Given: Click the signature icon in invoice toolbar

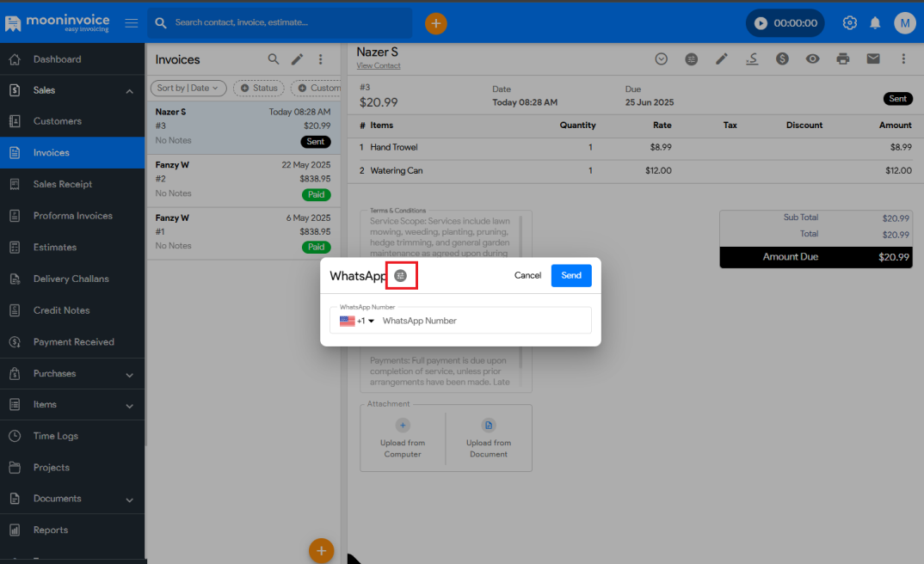Looking at the screenshot, I should [752, 58].
